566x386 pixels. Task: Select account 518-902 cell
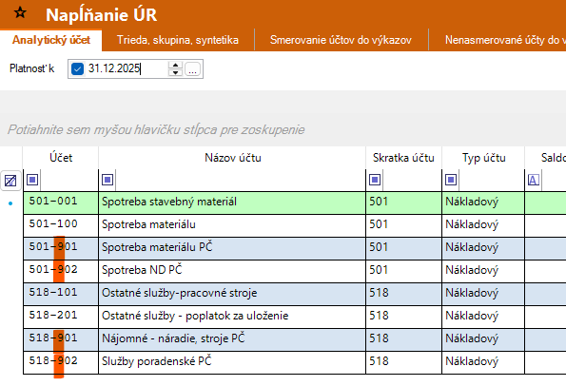tap(61, 362)
